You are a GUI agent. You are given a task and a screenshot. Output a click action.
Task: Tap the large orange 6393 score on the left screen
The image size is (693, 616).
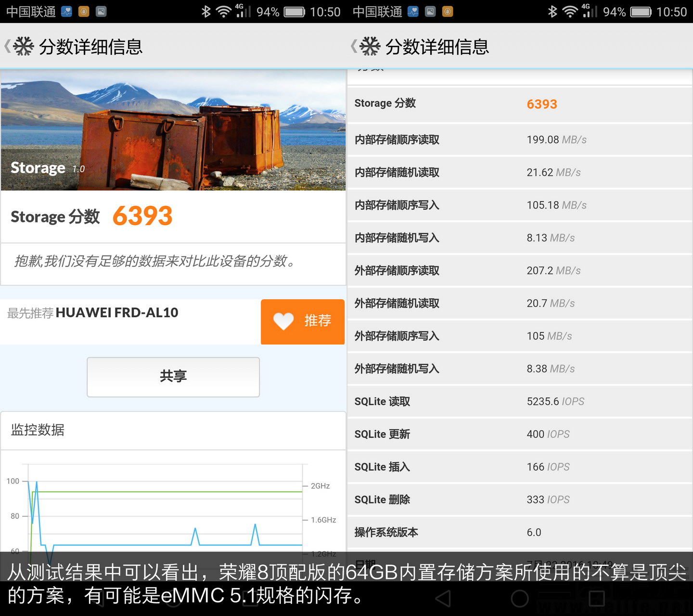click(x=142, y=216)
